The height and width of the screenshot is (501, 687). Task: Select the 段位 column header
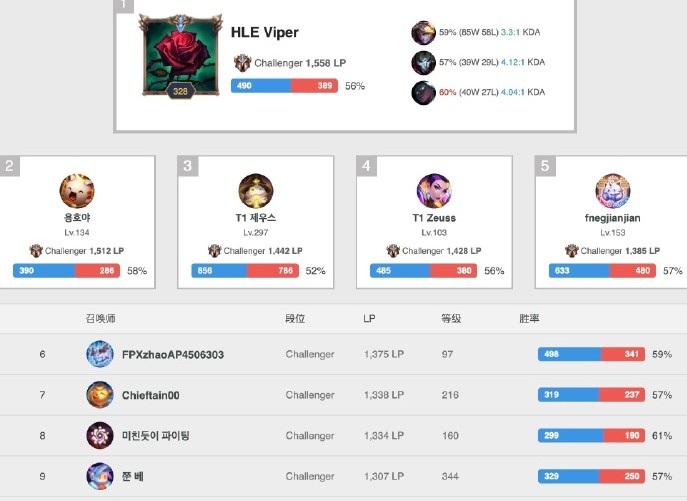295,318
